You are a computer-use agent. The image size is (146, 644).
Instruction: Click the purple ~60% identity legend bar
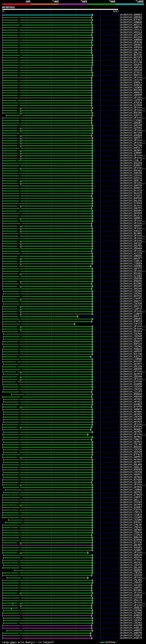(x=73, y=4)
